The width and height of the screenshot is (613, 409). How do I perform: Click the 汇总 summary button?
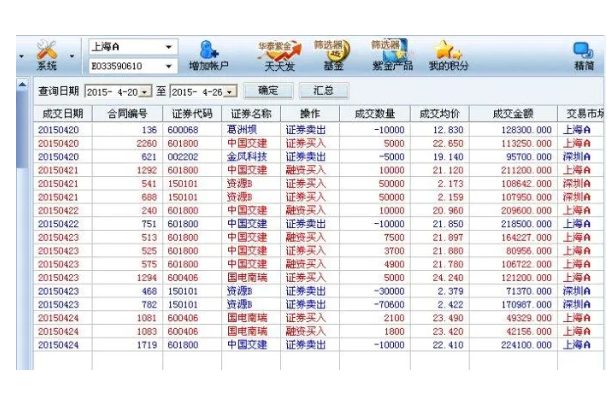click(324, 91)
